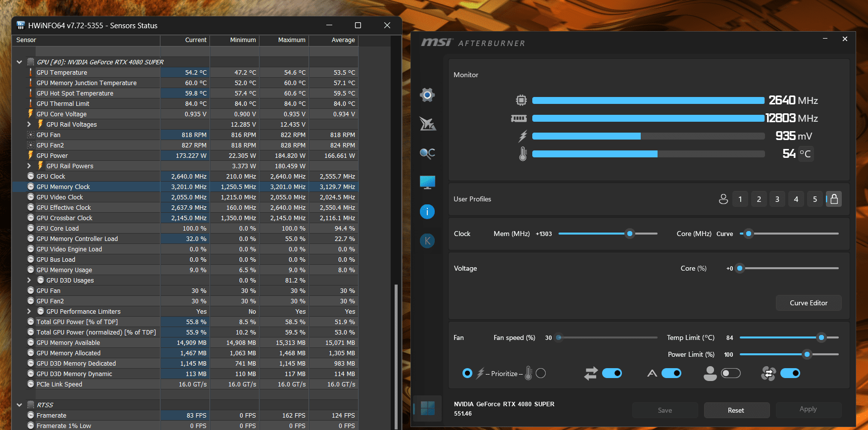Screen dimensions: 868x430
Task: Select user profile 3
Action: pos(777,199)
